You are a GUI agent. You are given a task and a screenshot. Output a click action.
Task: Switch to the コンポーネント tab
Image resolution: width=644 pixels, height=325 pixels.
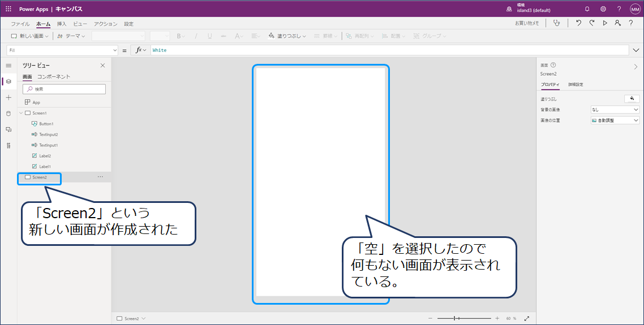[54, 77]
